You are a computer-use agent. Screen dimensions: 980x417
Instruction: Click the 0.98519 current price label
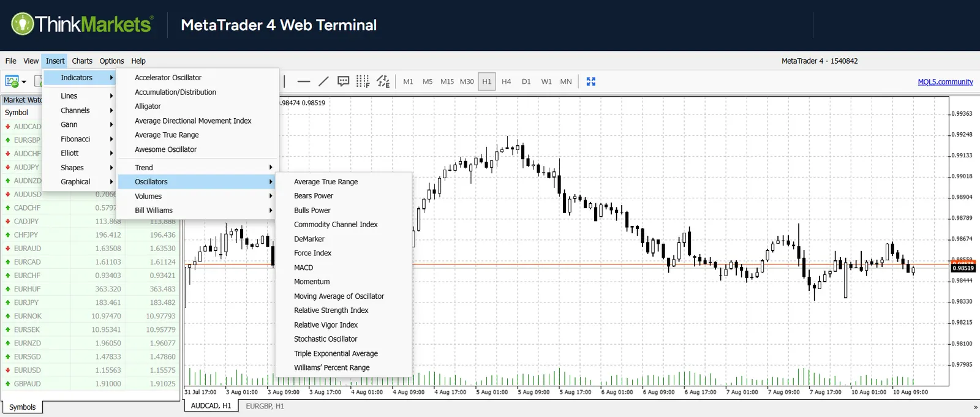(x=963, y=268)
